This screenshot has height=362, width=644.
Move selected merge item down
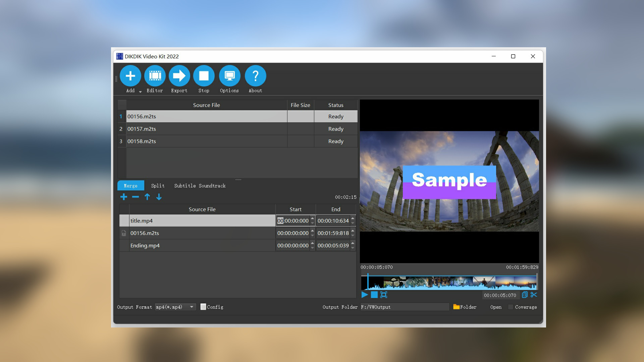[x=159, y=197]
